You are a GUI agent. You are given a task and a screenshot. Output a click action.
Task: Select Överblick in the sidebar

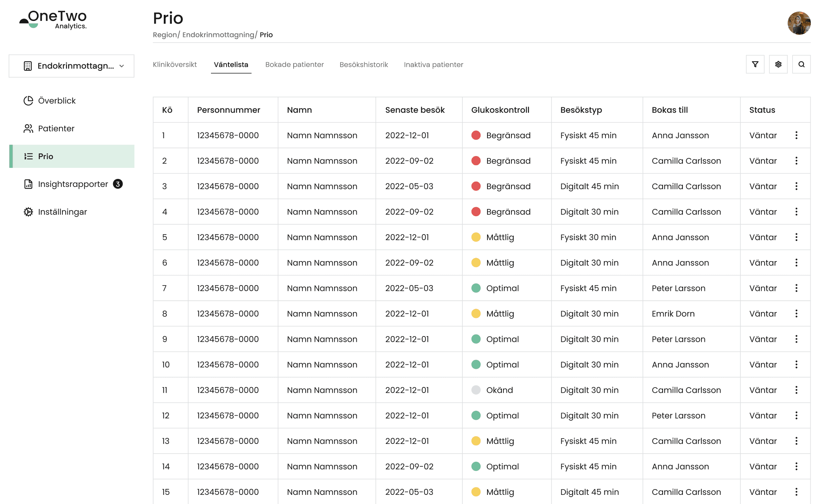click(56, 100)
